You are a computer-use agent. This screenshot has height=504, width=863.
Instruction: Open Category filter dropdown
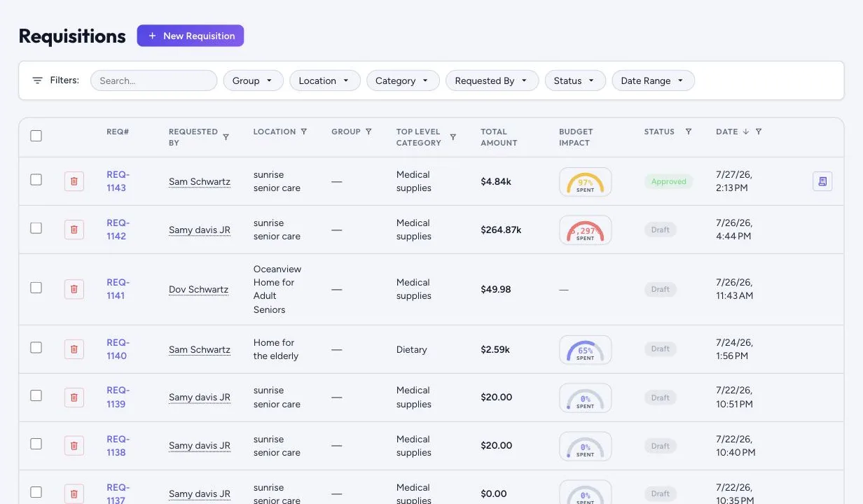tap(403, 80)
